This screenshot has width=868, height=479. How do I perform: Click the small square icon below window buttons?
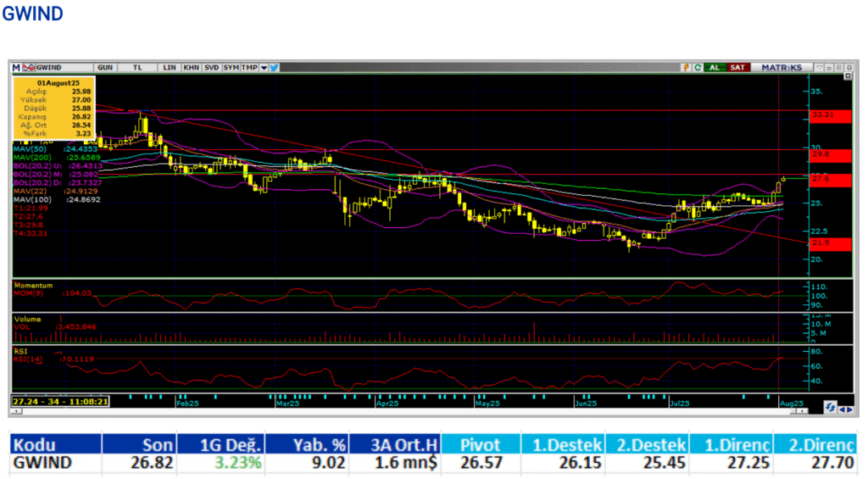pos(848,75)
